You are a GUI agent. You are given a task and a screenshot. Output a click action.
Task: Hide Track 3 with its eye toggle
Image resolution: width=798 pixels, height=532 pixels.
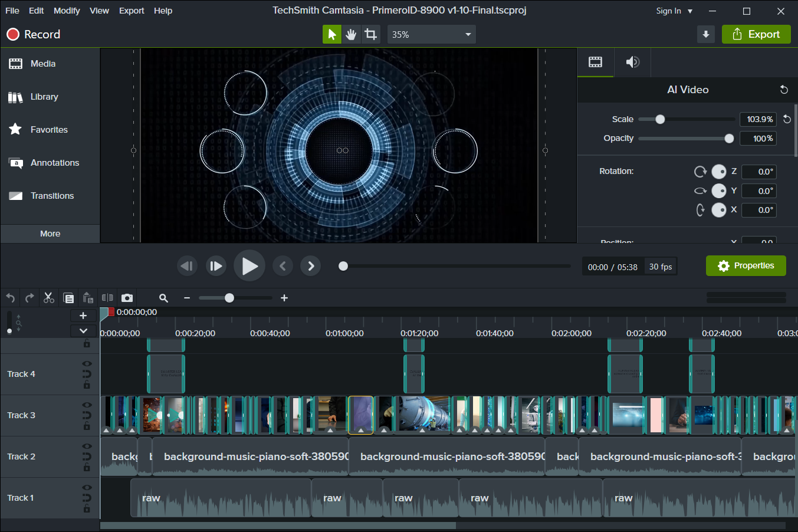87,403
